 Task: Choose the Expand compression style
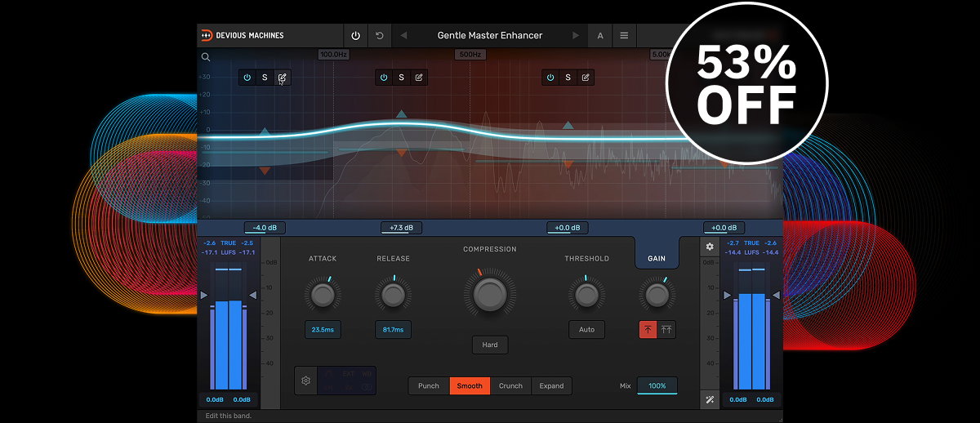tap(551, 385)
